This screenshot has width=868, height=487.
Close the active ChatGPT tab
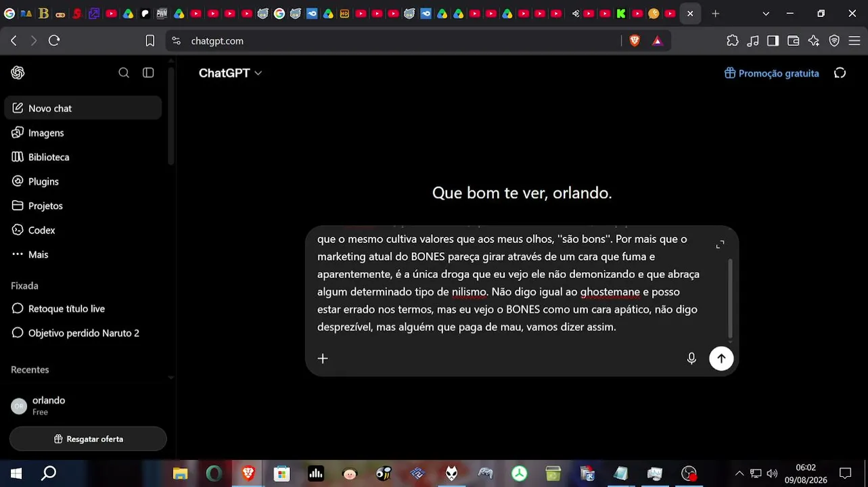690,14
